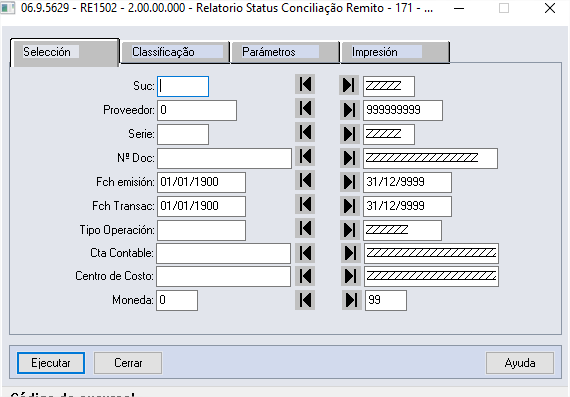Click the first-value icon in the Serie row
The height and width of the screenshot is (397, 570).
tap(305, 132)
